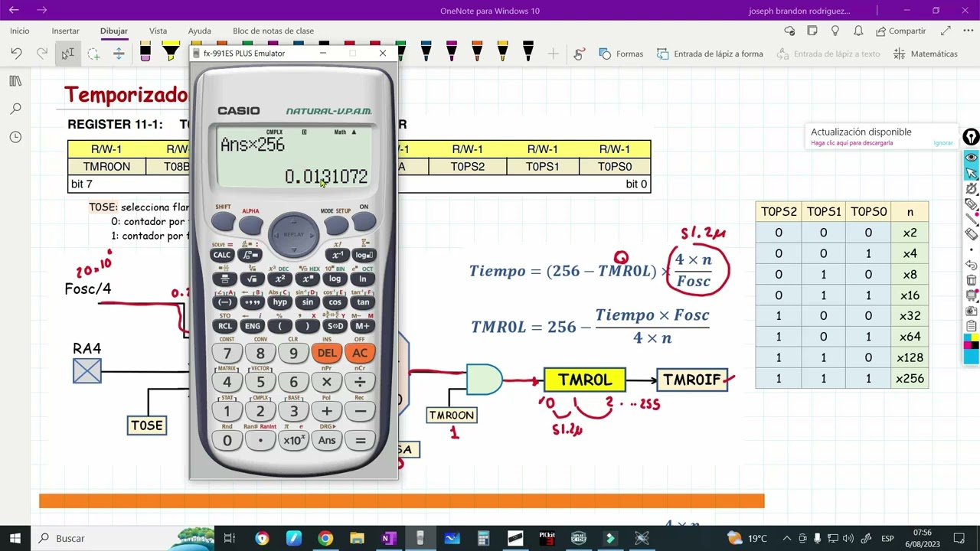980x551 pixels.
Task: Dismiss update notice with Ignorar
Action: pyautogui.click(x=943, y=143)
